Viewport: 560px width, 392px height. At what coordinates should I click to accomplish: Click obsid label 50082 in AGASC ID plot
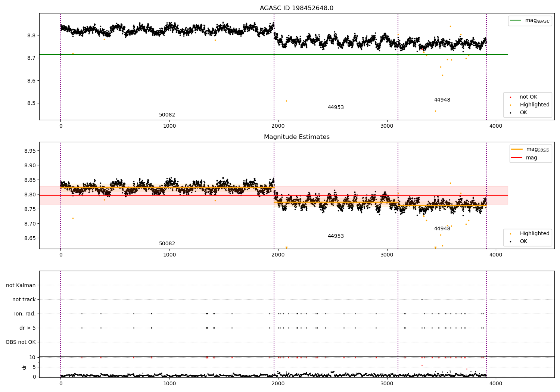click(x=167, y=115)
